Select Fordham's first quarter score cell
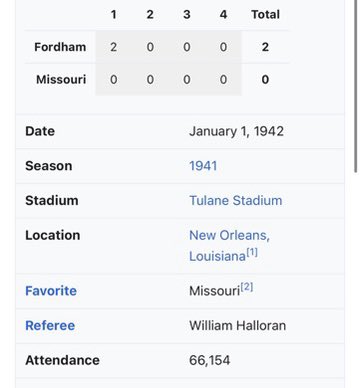Screen dimensions: 360x388 [x=113, y=47]
